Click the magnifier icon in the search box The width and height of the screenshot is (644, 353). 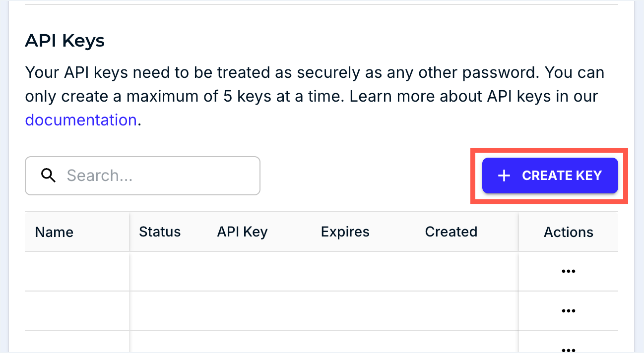(x=48, y=176)
